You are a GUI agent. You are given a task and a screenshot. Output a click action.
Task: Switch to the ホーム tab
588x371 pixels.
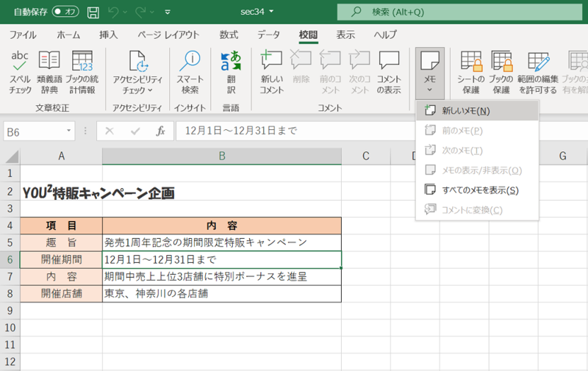(68, 35)
